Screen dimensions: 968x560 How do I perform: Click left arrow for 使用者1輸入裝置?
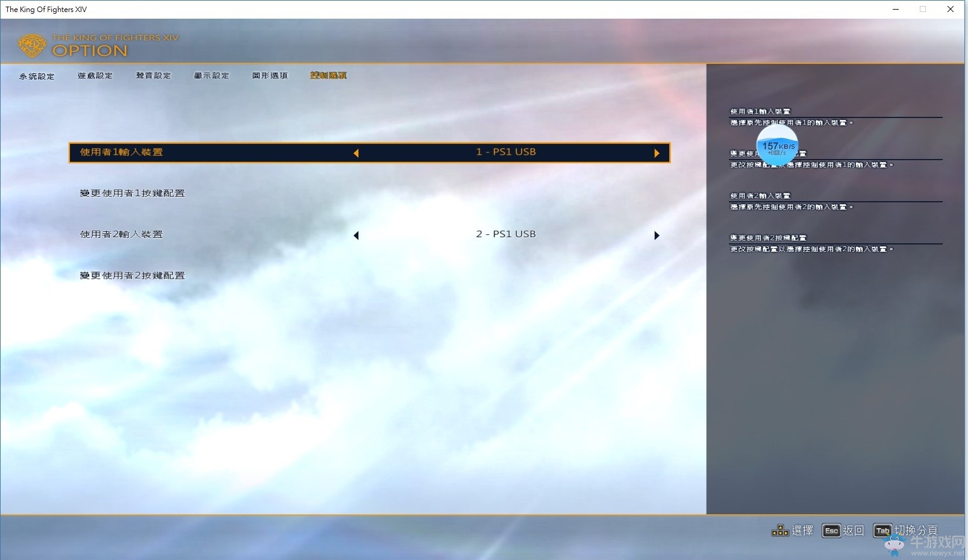coord(356,153)
